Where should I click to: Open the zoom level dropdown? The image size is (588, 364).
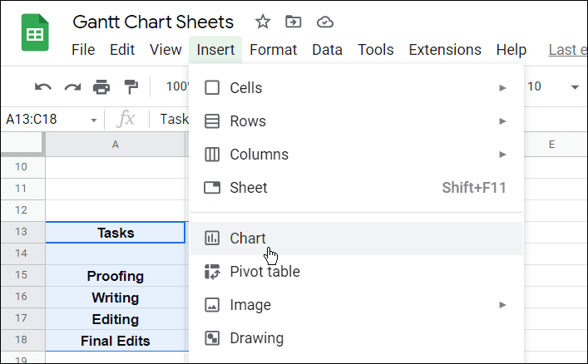coord(177,87)
